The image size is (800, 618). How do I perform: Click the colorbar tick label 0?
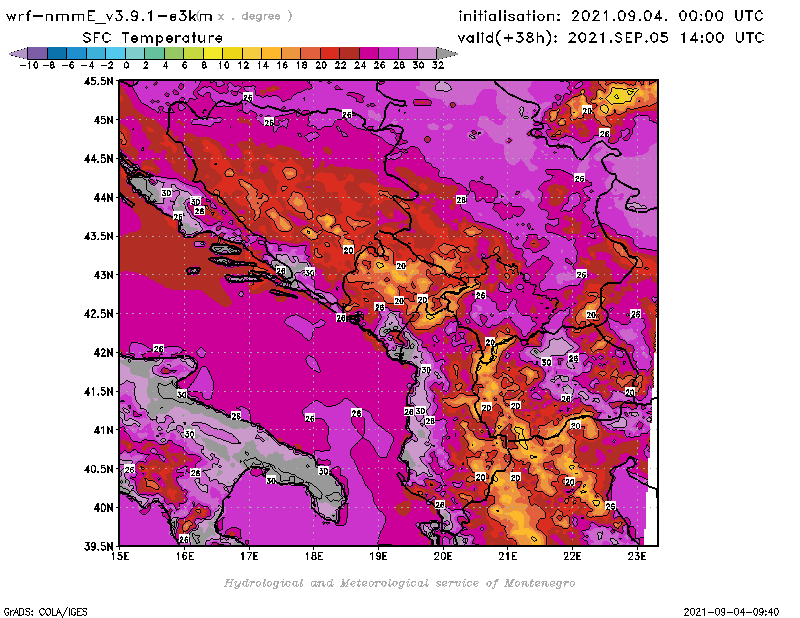tap(126, 65)
